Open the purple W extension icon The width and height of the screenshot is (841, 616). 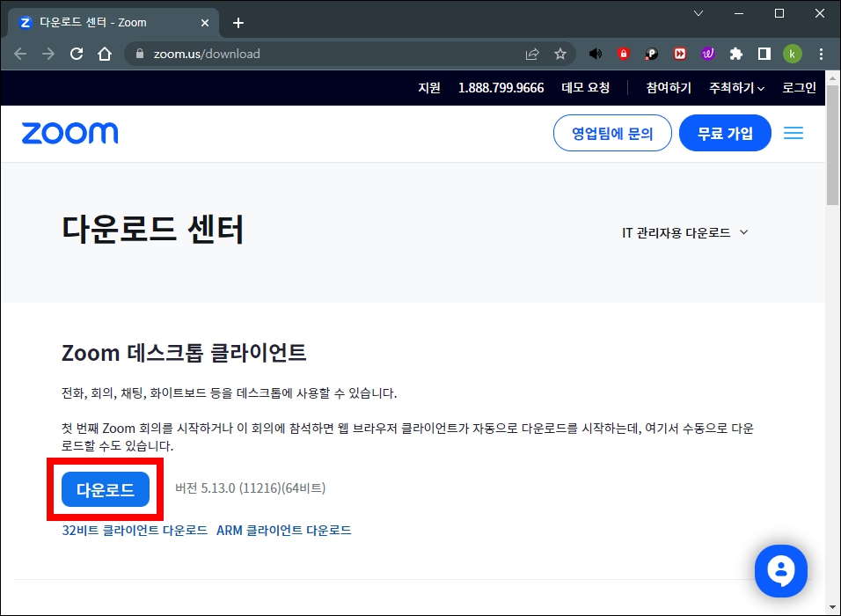tap(708, 54)
